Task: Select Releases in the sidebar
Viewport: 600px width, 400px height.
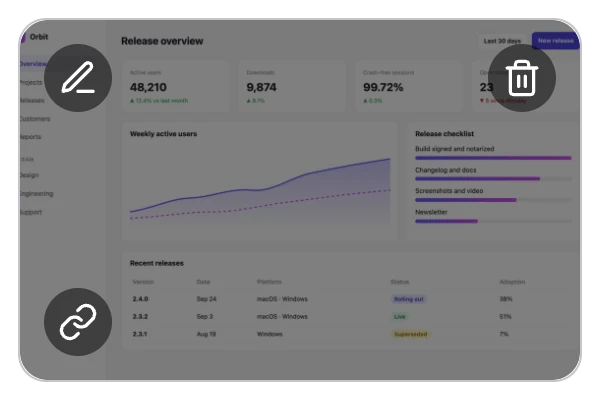Action: point(32,100)
